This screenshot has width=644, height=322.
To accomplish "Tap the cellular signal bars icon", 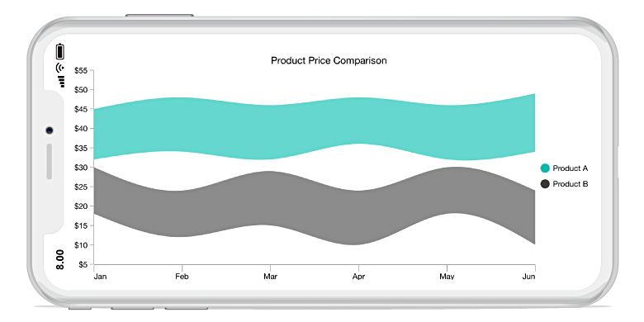I will (62, 81).
